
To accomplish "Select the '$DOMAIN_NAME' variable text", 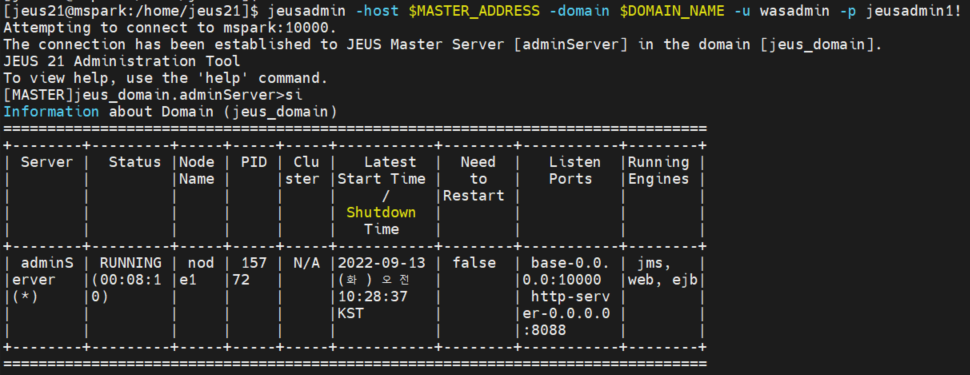I will tap(672, 12).
